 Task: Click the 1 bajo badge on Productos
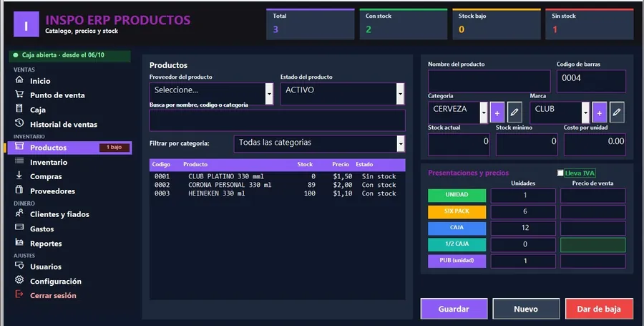(x=114, y=147)
